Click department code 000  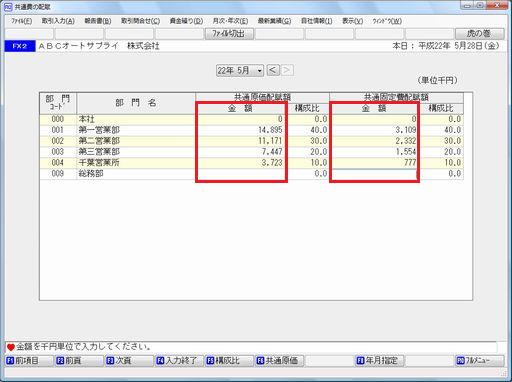coord(58,119)
